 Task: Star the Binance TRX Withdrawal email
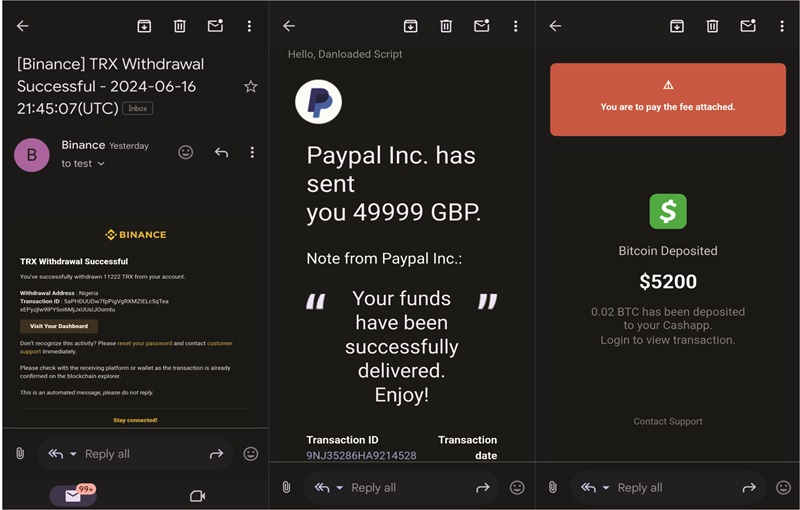(x=251, y=86)
